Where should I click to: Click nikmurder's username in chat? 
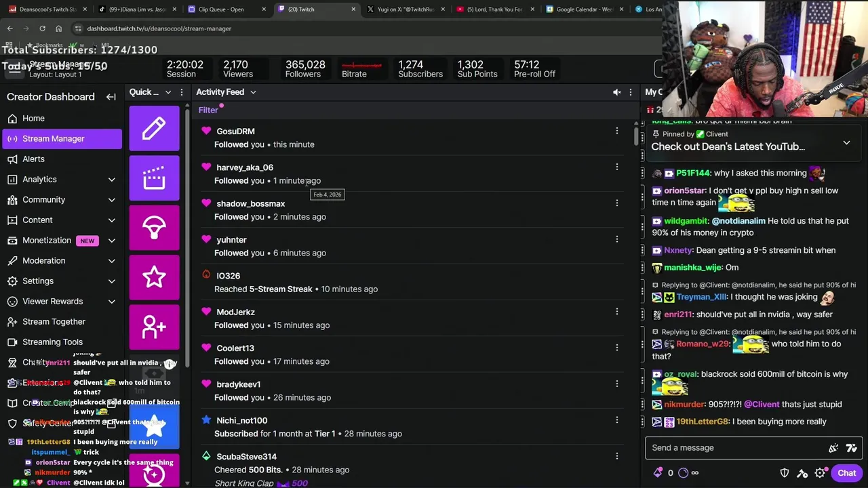coord(684,405)
